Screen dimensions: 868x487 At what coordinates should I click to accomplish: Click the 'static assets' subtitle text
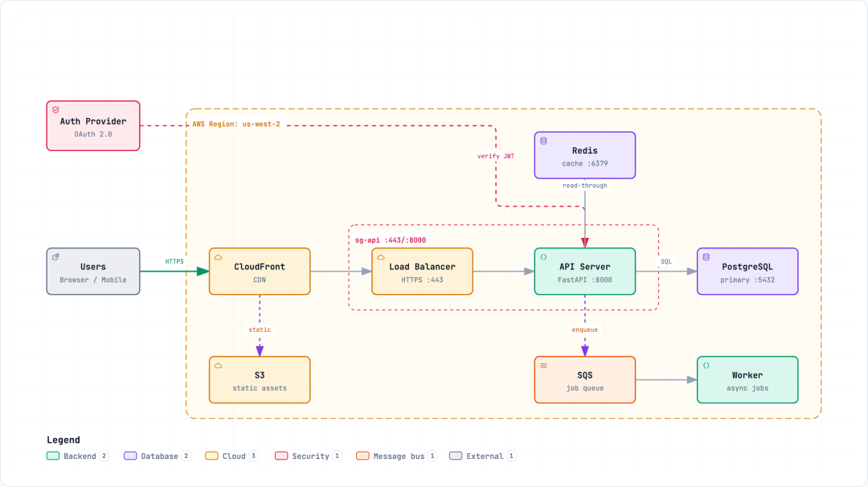click(260, 388)
